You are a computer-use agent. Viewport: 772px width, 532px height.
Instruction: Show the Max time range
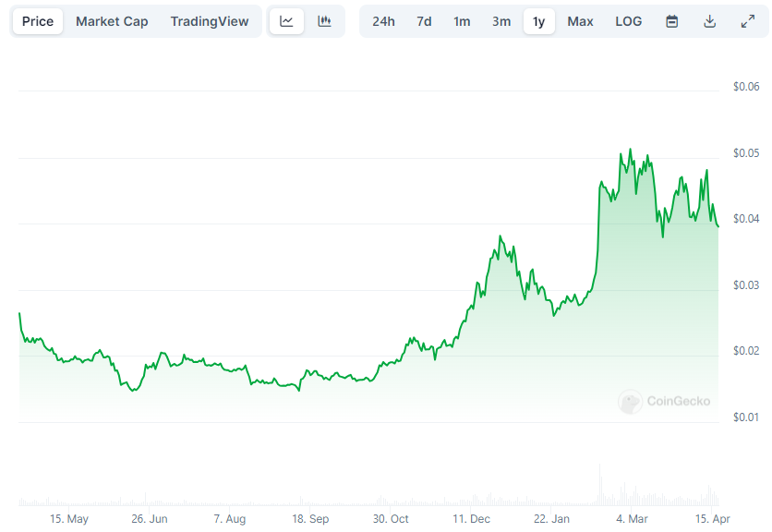pyautogui.click(x=580, y=21)
